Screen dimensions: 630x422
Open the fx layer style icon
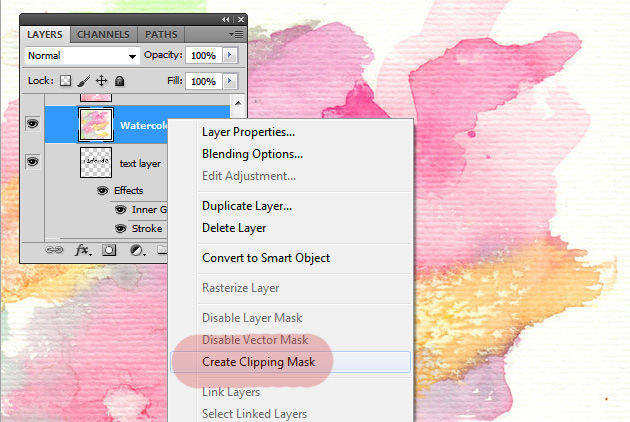[x=83, y=250]
